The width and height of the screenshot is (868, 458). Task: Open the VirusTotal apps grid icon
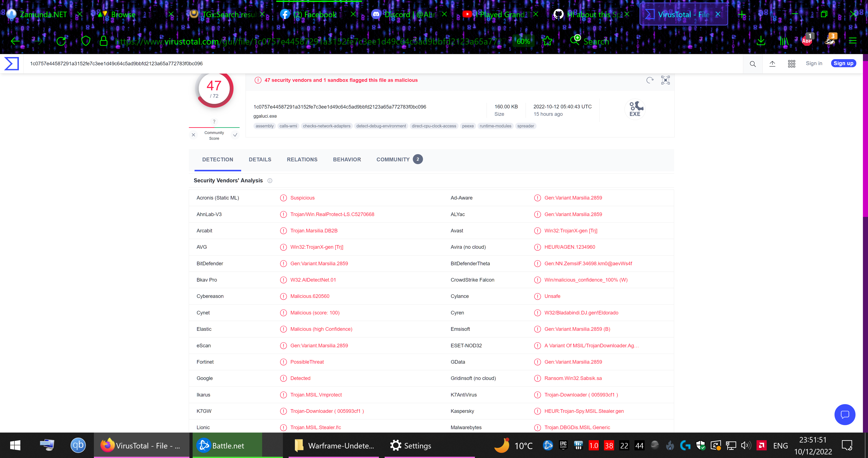[x=791, y=63]
